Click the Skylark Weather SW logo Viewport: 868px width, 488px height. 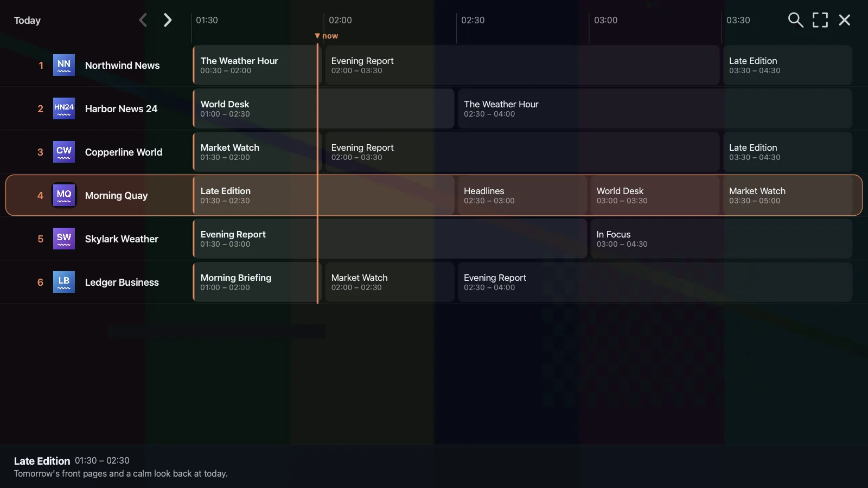coord(64,239)
